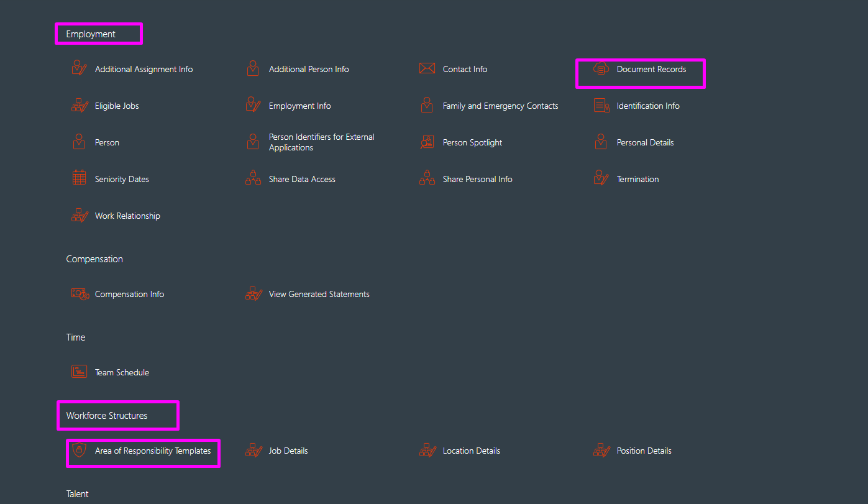The width and height of the screenshot is (868, 504).
Task: Select the Identification Info document icon
Action: click(600, 105)
